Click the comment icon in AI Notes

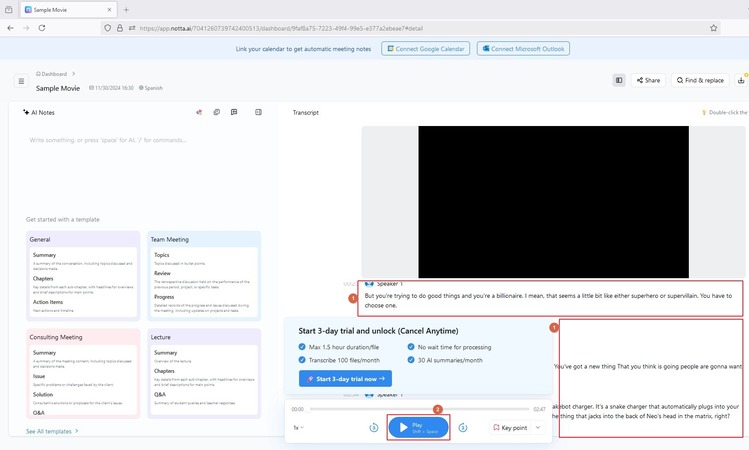click(x=234, y=112)
